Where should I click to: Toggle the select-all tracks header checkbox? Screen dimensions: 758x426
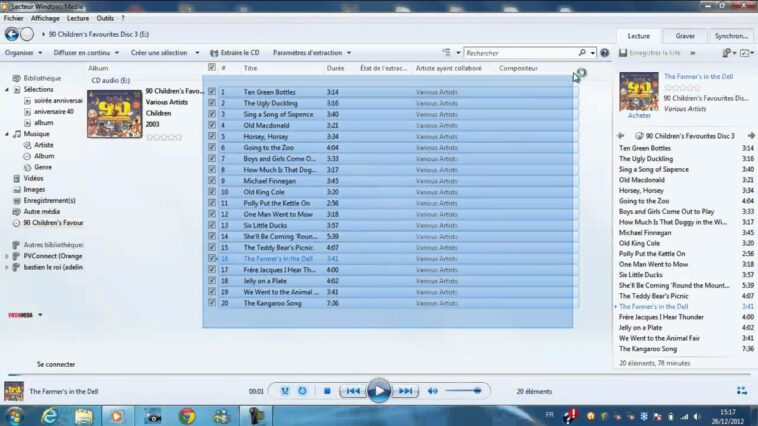212,68
